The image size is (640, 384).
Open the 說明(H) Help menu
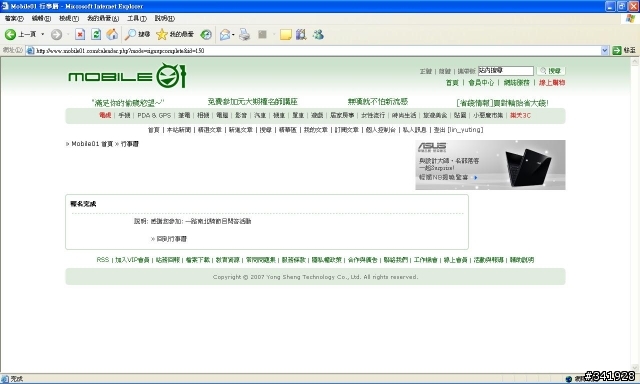point(164,18)
